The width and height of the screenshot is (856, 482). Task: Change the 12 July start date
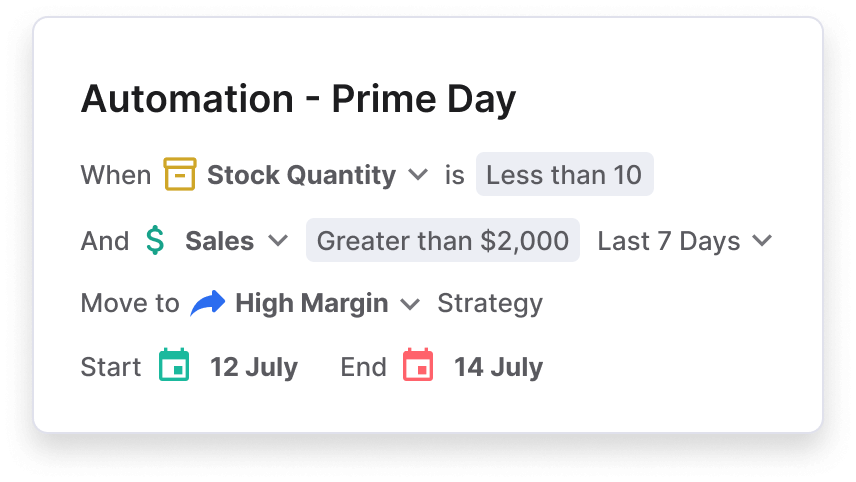(254, 367)
